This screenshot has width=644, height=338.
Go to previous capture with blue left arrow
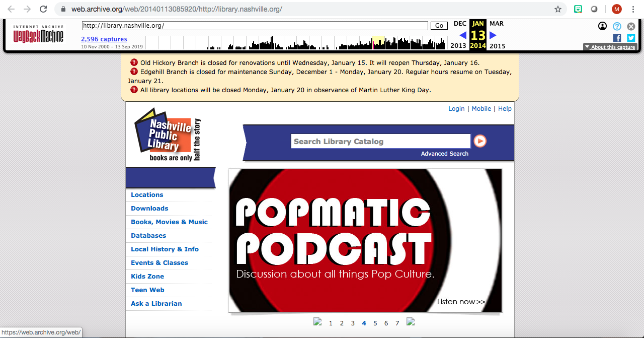tap(463, 35)
